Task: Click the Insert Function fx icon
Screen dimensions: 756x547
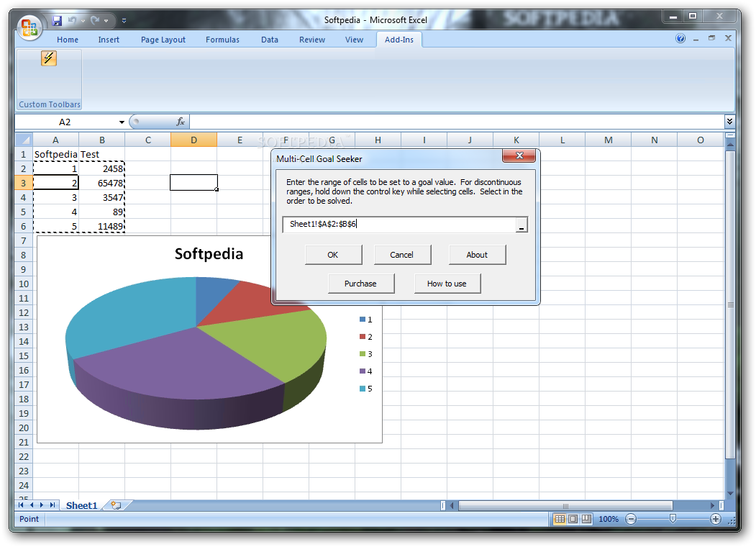Action: [181, 122]
